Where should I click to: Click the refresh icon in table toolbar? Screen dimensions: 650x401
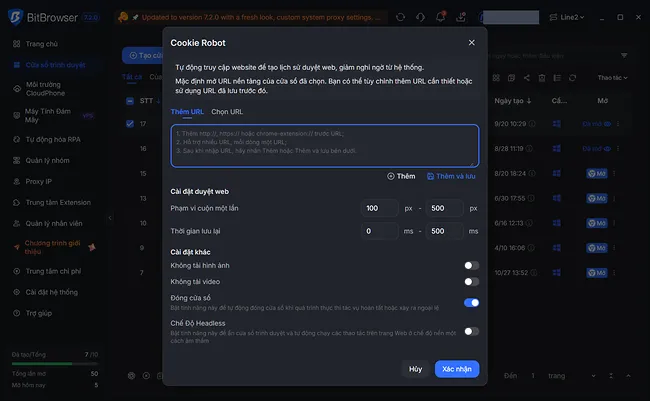coord(572,78)
